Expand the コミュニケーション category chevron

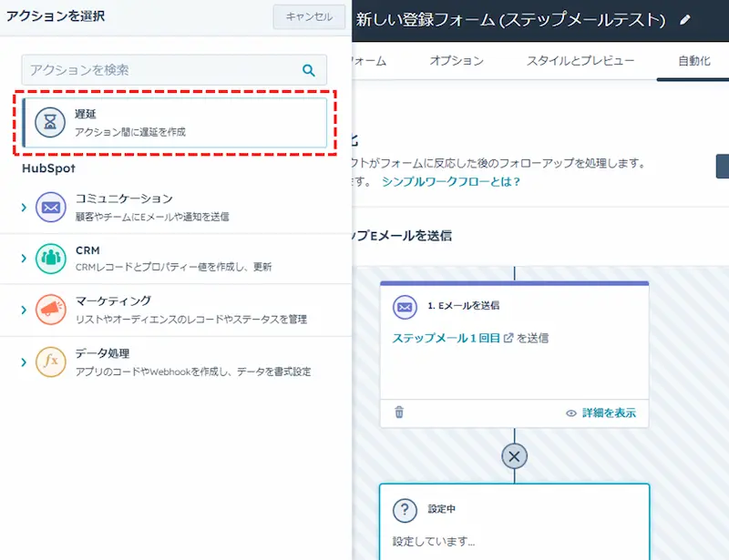pos(24,208)
